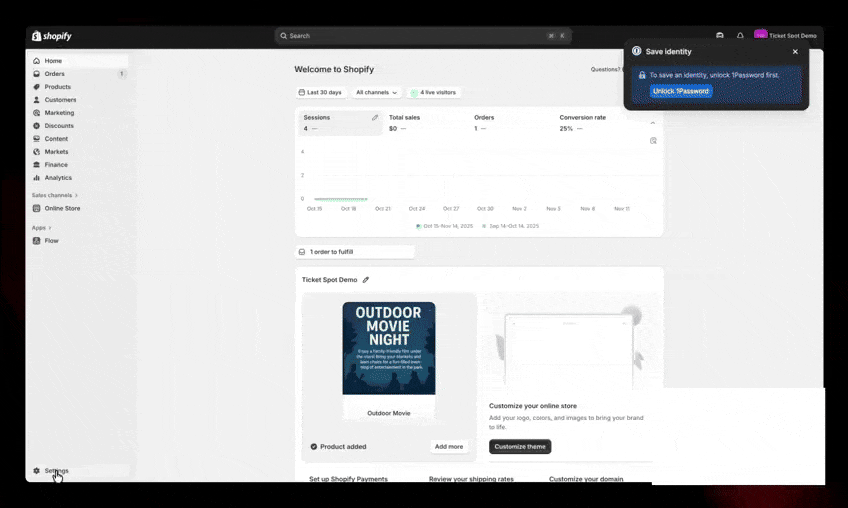Open Home in the sidebar
Viewport: 848px width, 508px height.
(x=80, y=61)
